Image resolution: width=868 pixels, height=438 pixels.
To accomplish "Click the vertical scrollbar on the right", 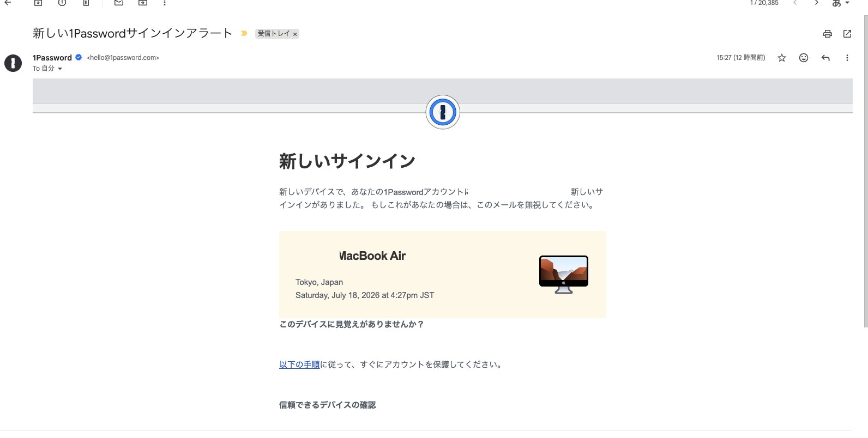I will click(865, 172).
